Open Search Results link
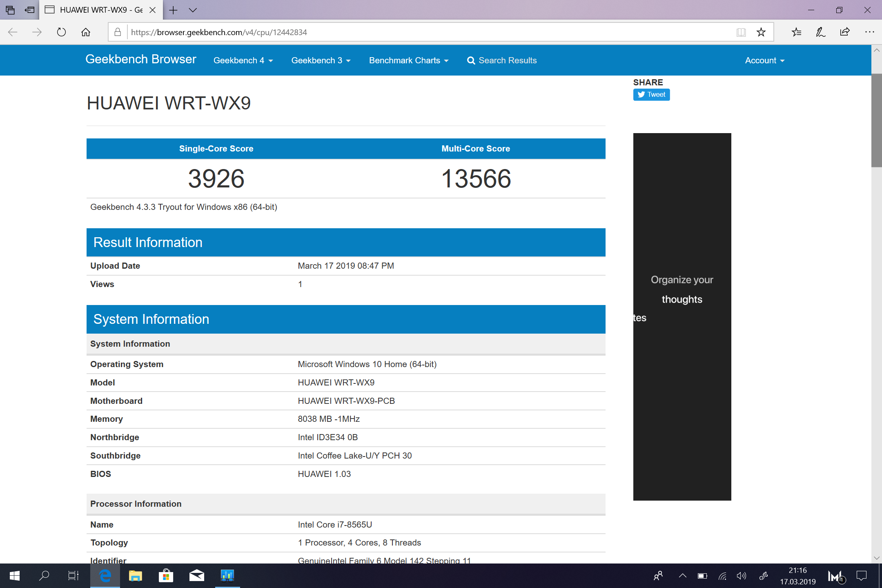This screenshot has height=588, width=882. (x=502, y=60)
